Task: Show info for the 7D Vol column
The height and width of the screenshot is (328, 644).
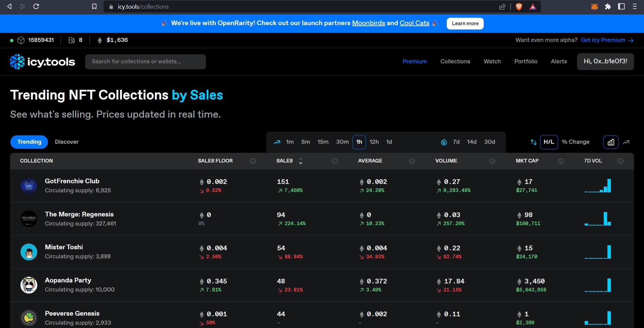Action: tap(621, 161)
